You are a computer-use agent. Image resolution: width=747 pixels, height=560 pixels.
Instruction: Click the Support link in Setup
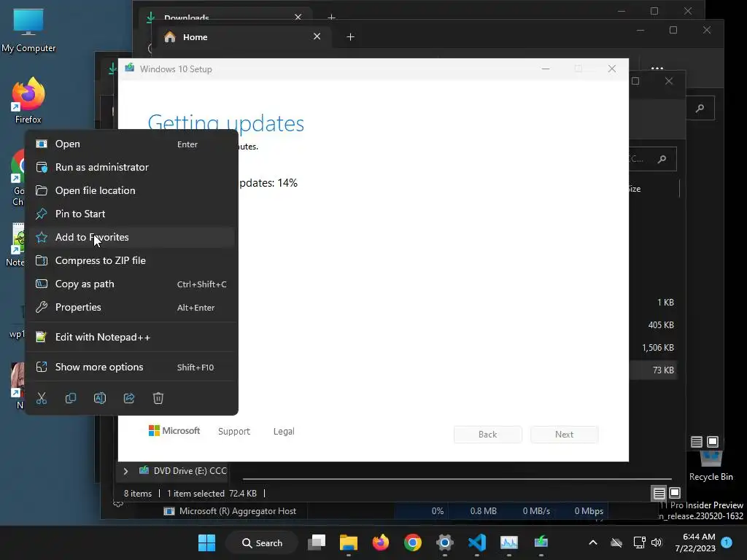(x=234, y=432)
